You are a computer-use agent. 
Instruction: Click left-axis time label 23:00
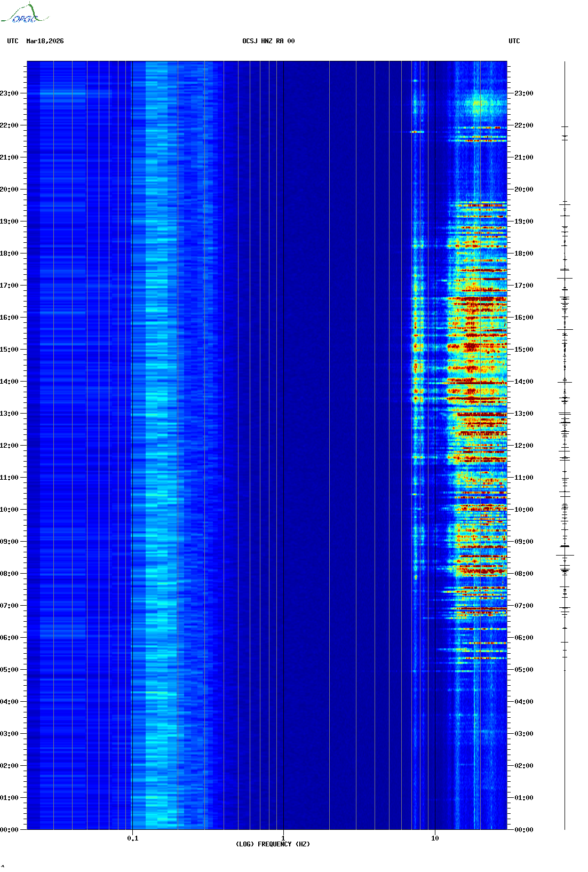(9, 93)
